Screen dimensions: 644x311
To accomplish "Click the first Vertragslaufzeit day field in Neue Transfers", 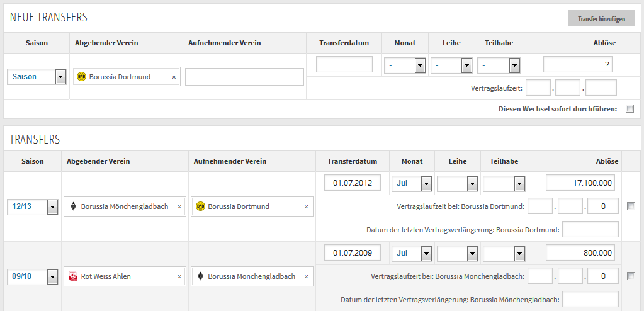I will coord(538,88).
